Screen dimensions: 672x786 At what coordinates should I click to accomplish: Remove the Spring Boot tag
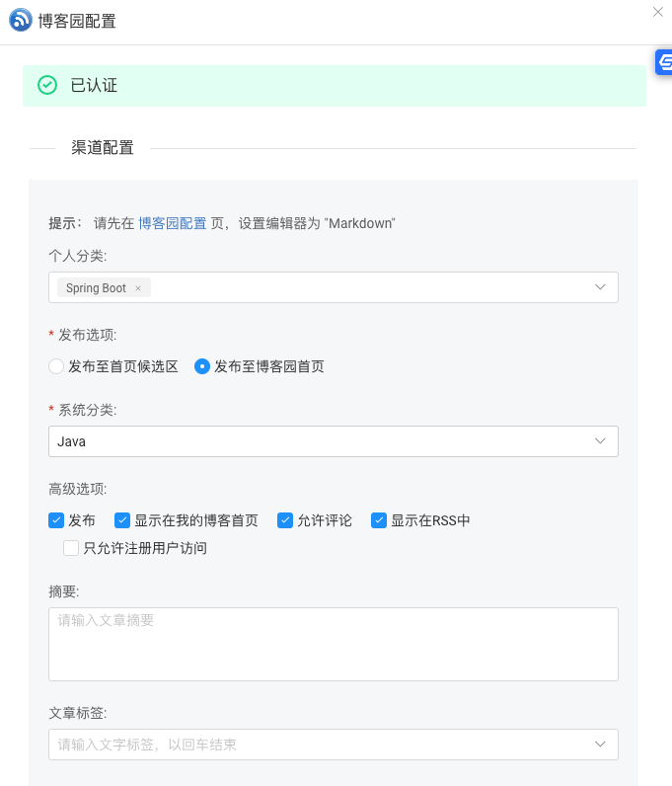(138, 288)
